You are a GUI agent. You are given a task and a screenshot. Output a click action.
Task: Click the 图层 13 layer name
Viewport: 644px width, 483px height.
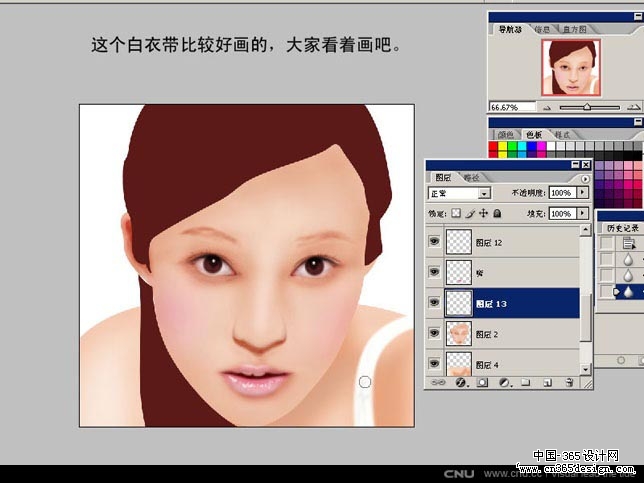click(491, 304)
